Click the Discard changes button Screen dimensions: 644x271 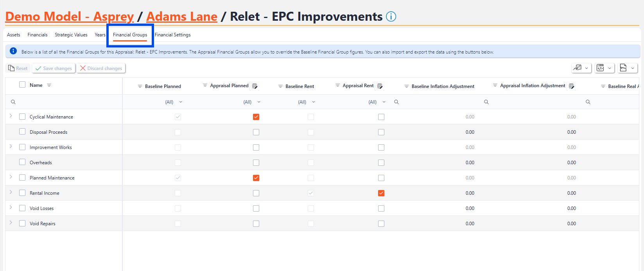[x=101, y=68]
